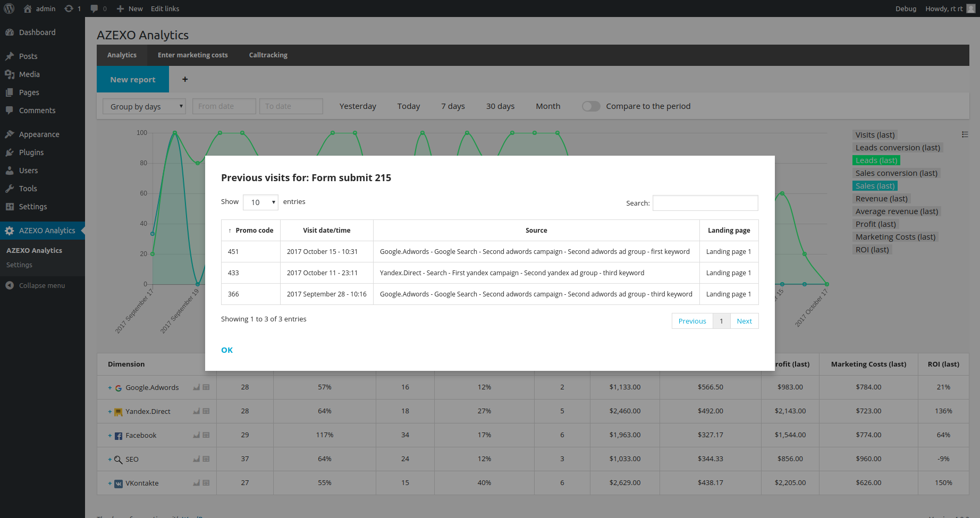Switch to Enter marketing costs tab
The height and width of the screenshot is (518, 980).
(x=192, y=55)
